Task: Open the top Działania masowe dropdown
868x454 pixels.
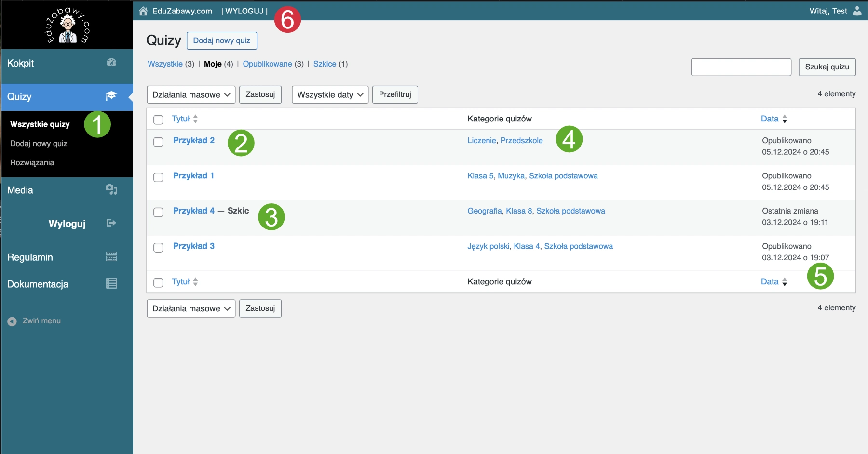Action: coord(191,95)
